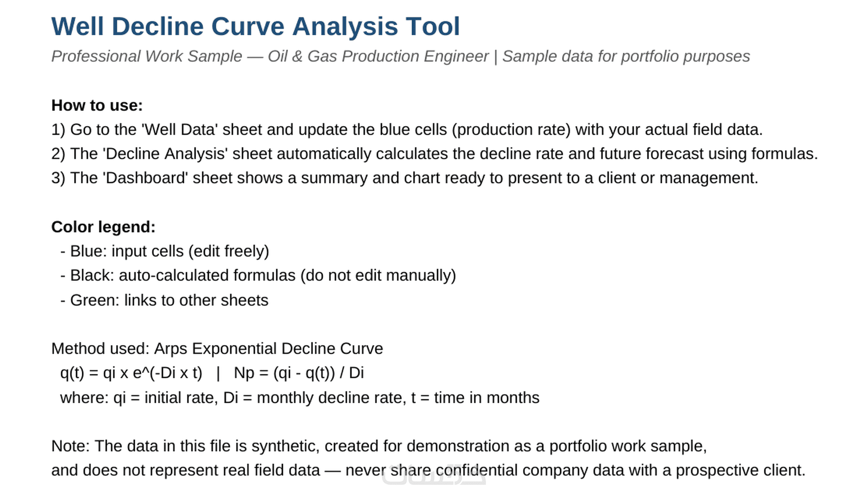Click the faint watermark logo at bottom center
Screen dimensions: 868x495
coord(434,475)
